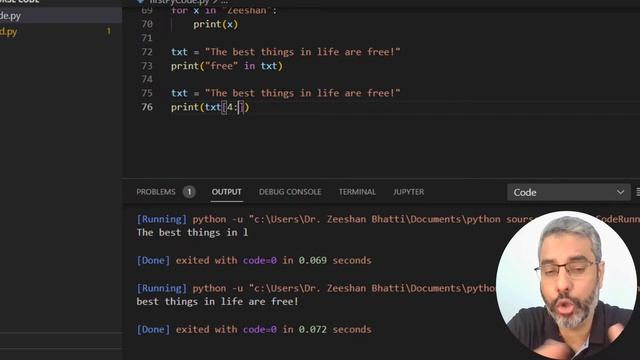
Task: Place cursor in print(txt[4:]) on line 76
Action: tap(210, 107)
